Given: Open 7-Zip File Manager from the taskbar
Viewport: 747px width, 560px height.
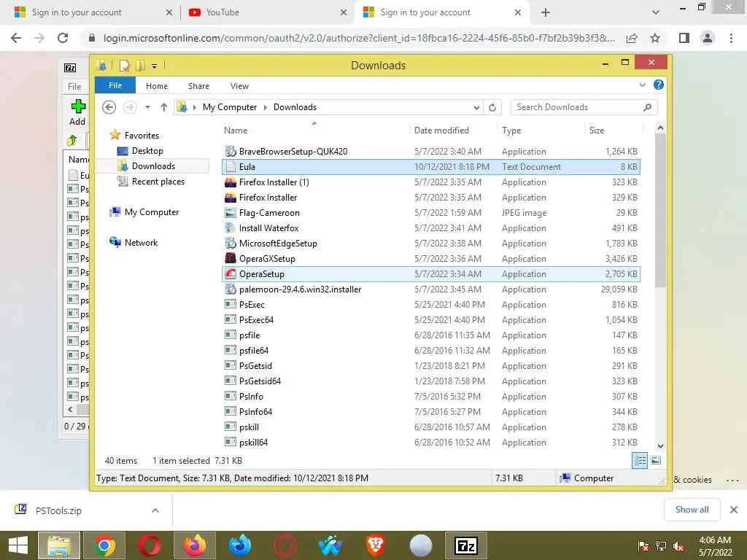Looking at the screenshot, I should (466, 545).
